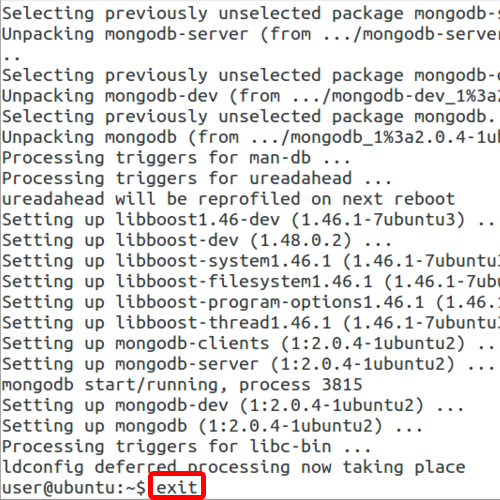Click the 'Setting up mongodb-clients' line
500x500 pixels.
pyautogui.click(x=248, y=343)
